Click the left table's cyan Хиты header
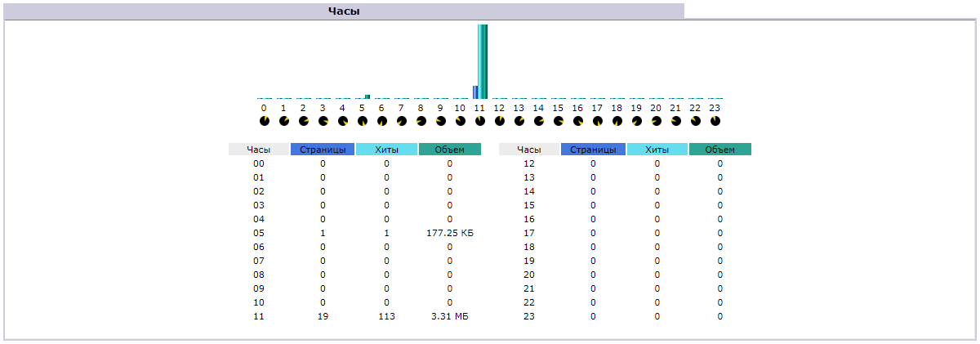Image resolution: width=980 pixels, height=344 pixels. pos(386,150)
